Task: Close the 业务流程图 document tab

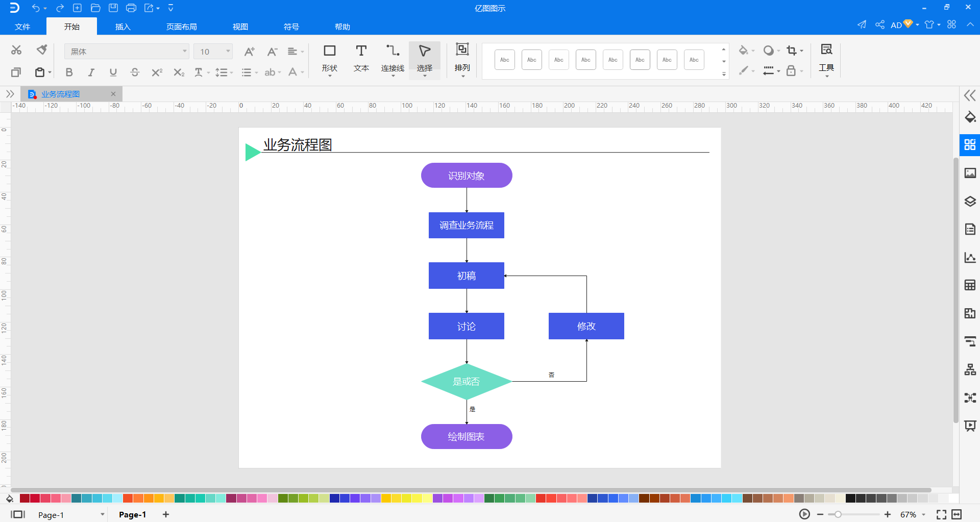Action: tap(113, 94)
